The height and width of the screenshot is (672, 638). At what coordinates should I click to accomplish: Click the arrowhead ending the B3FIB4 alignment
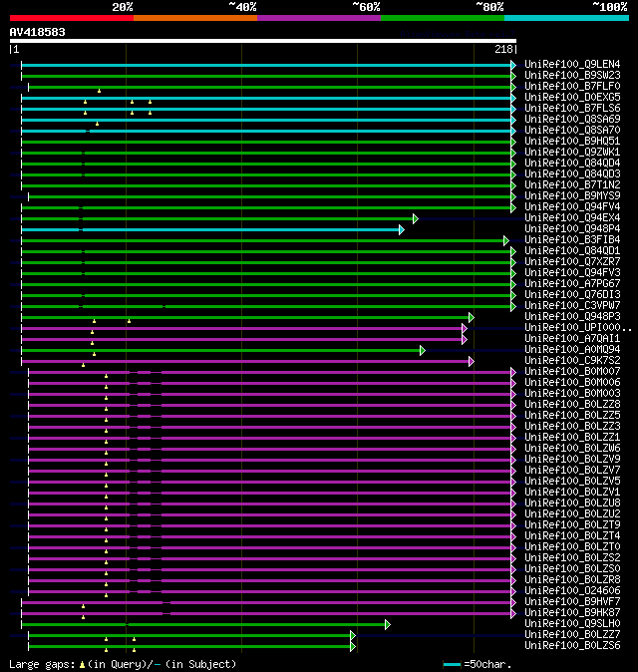pos(506,241)
